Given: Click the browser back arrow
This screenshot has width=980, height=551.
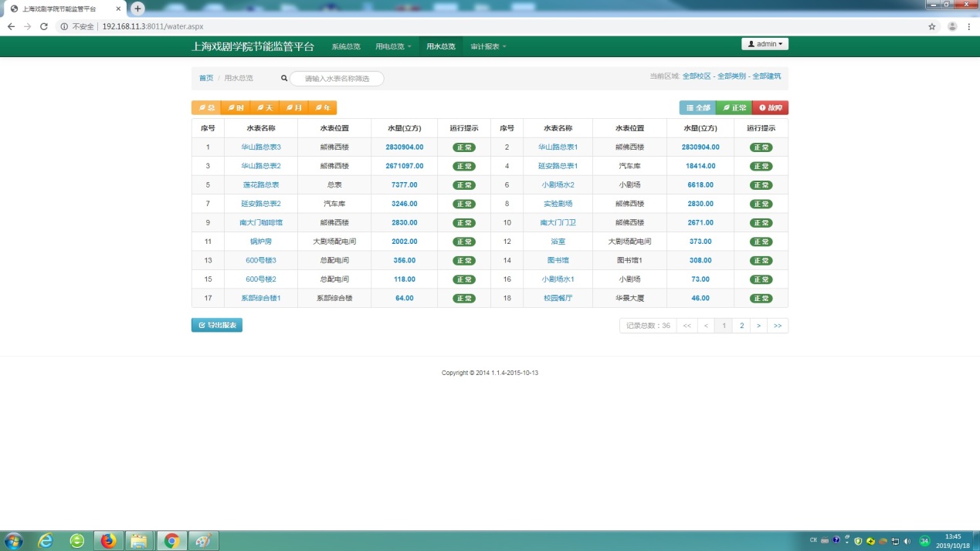Looking at the screenshot, I should pos(11,26).
